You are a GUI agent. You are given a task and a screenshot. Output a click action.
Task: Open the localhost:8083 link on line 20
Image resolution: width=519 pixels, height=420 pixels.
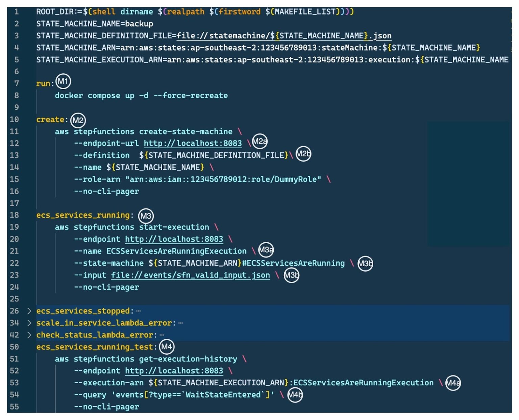(x=174, y=239)
